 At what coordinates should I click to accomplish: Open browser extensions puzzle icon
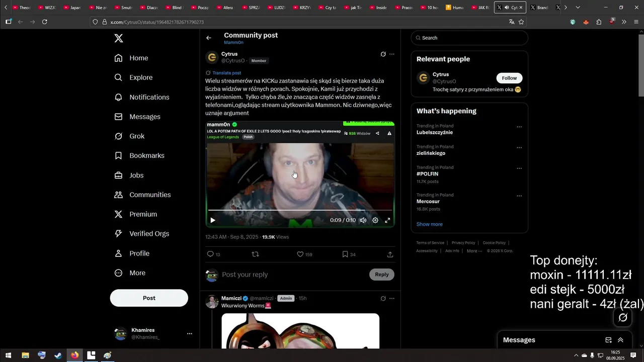pyautogui.click(x=599, y=22)
